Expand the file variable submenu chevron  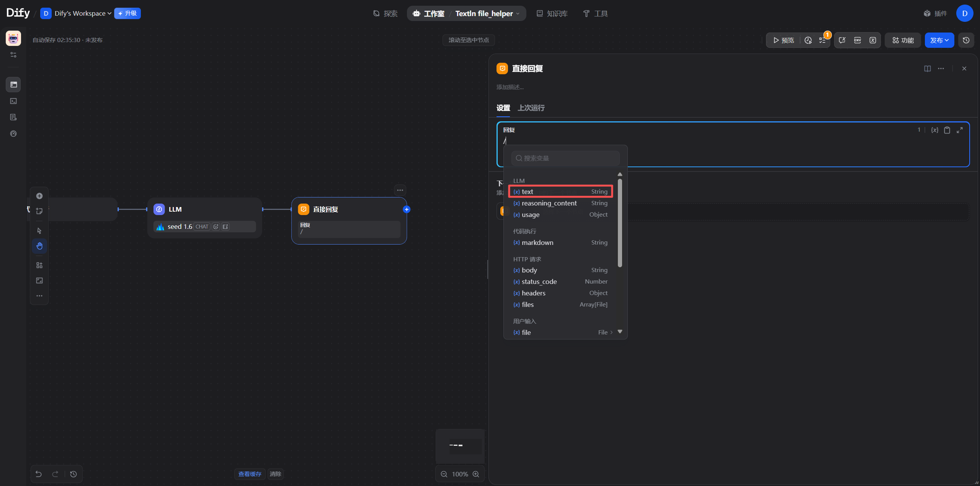coord(611,333)
